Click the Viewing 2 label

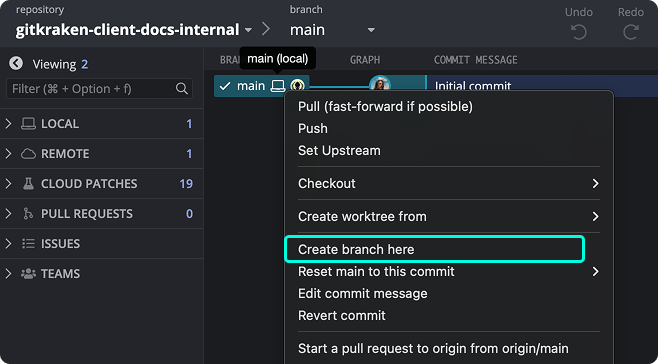pyautogui.click(x=60, y=64)
